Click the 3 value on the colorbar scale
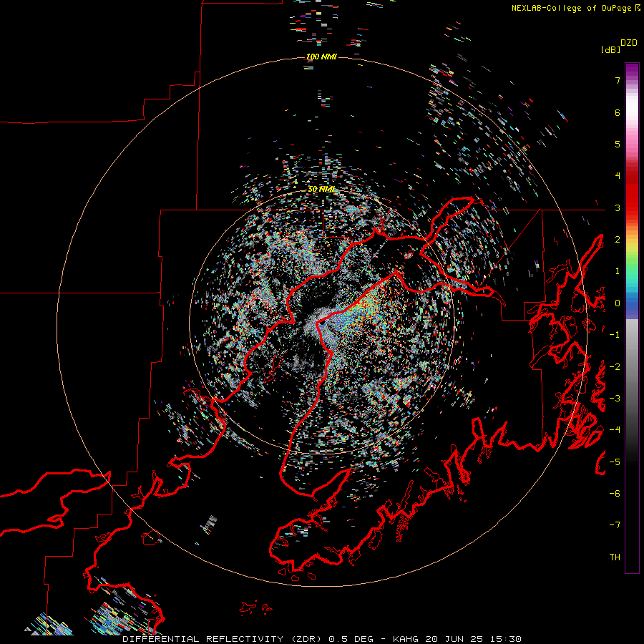Screen dimensions: 644x644 click(618, 208)
